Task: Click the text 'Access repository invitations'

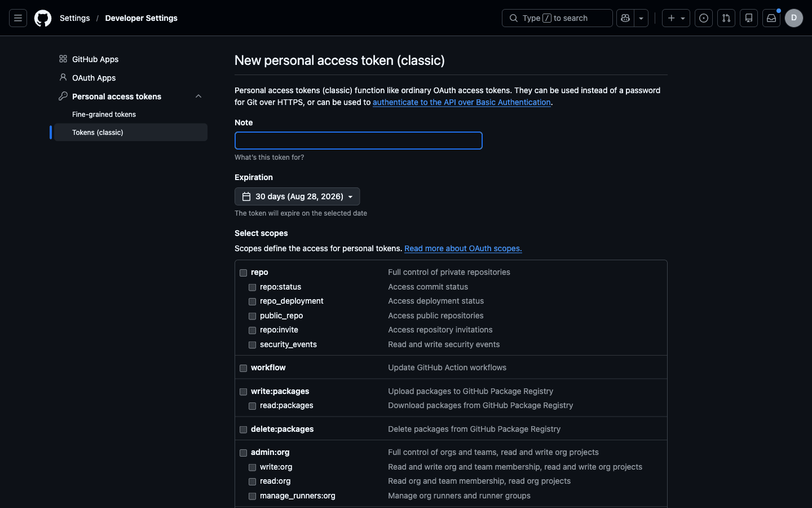Action: 440,330
